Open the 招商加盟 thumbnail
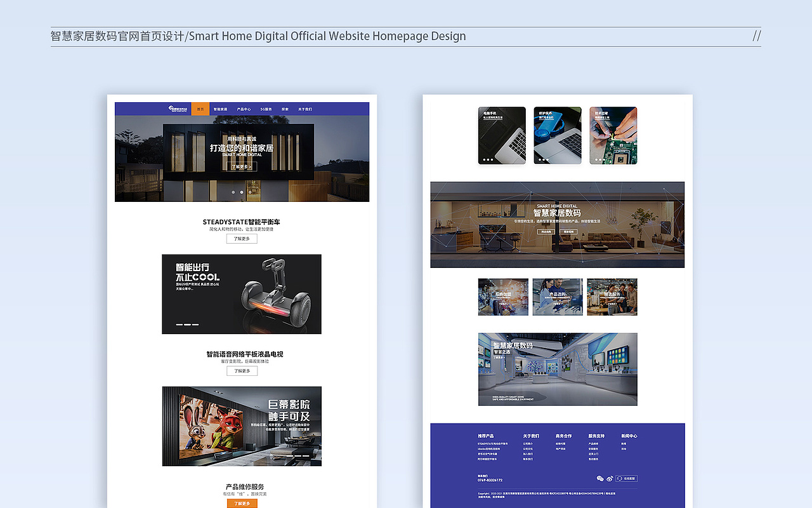Screen dimensions: 812x508 (503, 297)
